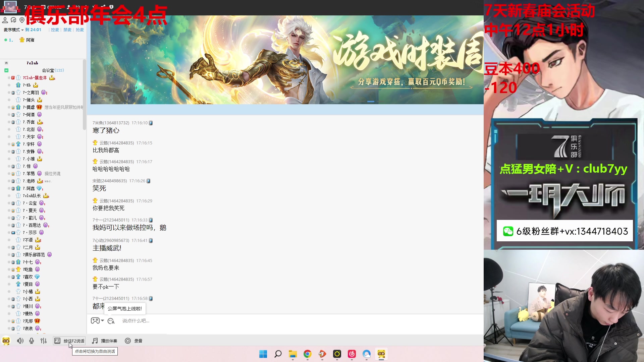This screenshot has width=644, height=362.
Task: Open the gamepad icon in chat input bar
Action: pos(95,321)
